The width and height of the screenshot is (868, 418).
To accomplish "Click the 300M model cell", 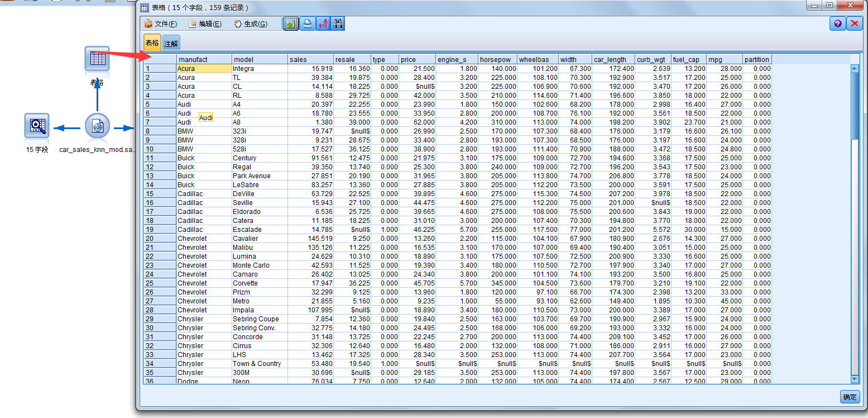I will [260, 373].
